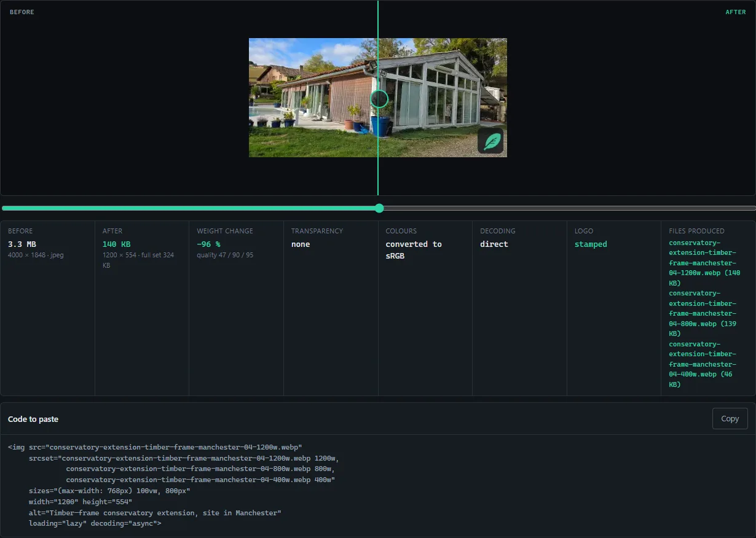Screen dimensions: 756x538
Task: Click the srcset line in the code block
Action: click(x=184, y=458)
